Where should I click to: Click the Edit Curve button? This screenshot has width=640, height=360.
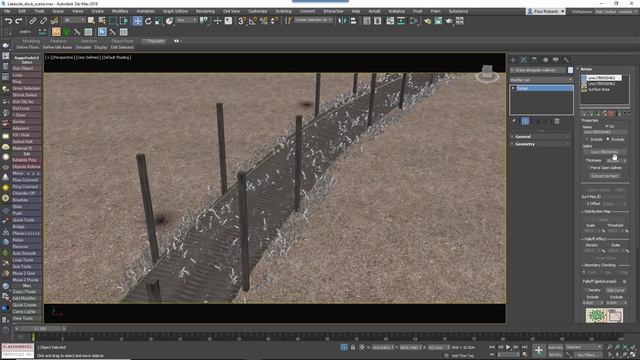615,290
